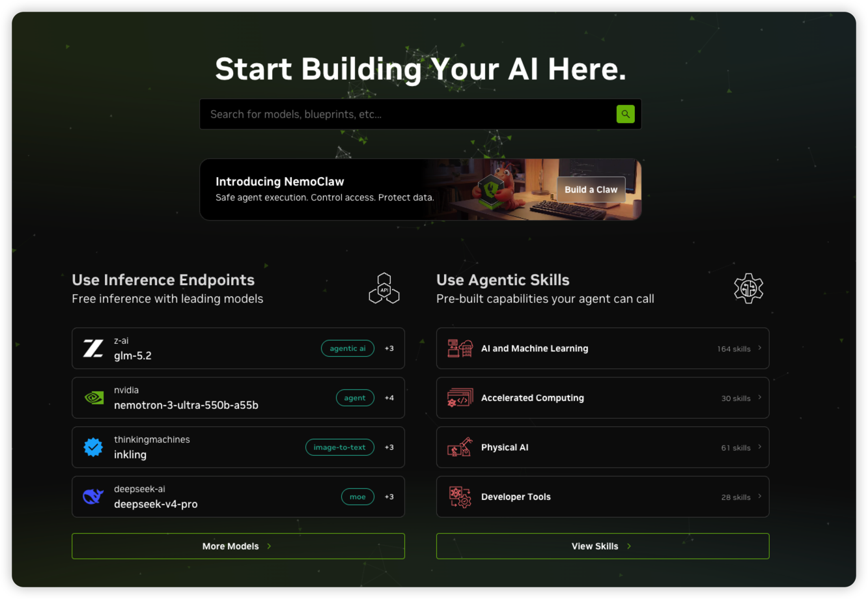This screenshot has width=868, height=599.
Task: Open the deepseek-v4-pro model name
Action: coord(156,504)
